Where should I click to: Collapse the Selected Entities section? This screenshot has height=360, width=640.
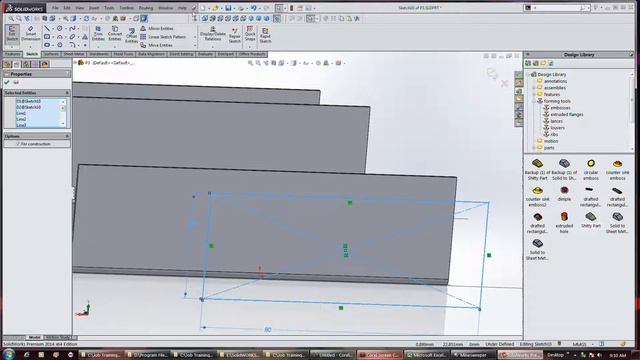click(x=67, y=93)
